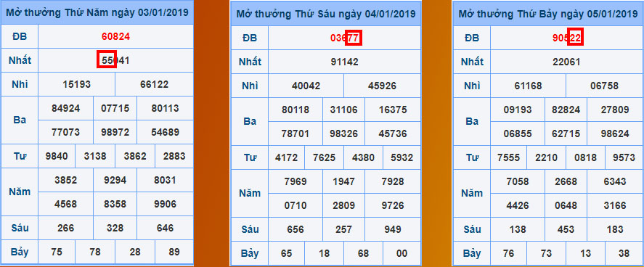
Task: Click third prize number 62715
Action: (566, 133)
